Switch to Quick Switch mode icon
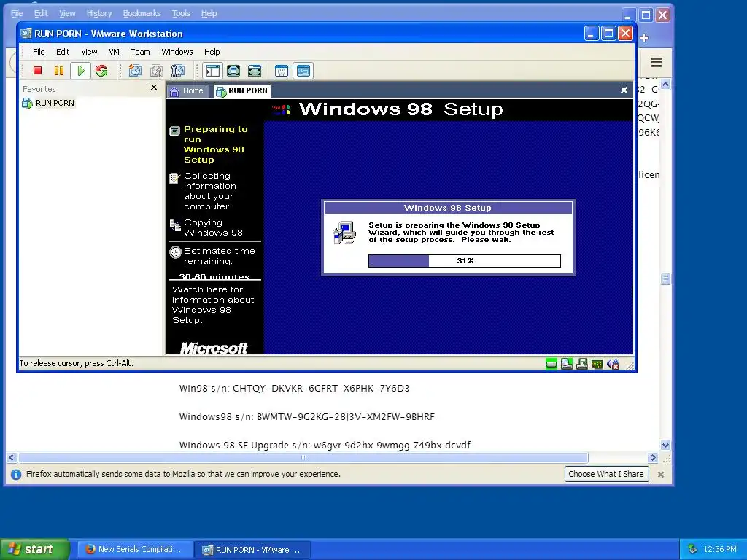Screen dimensions: 747x560 click(233, 71)
